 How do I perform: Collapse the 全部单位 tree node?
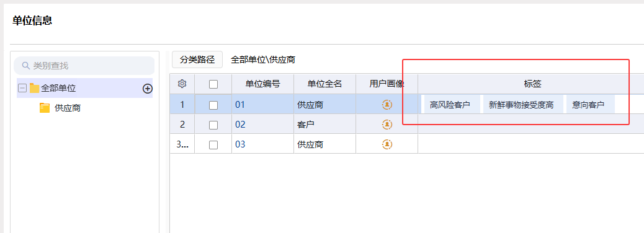(x=22, y=88)
